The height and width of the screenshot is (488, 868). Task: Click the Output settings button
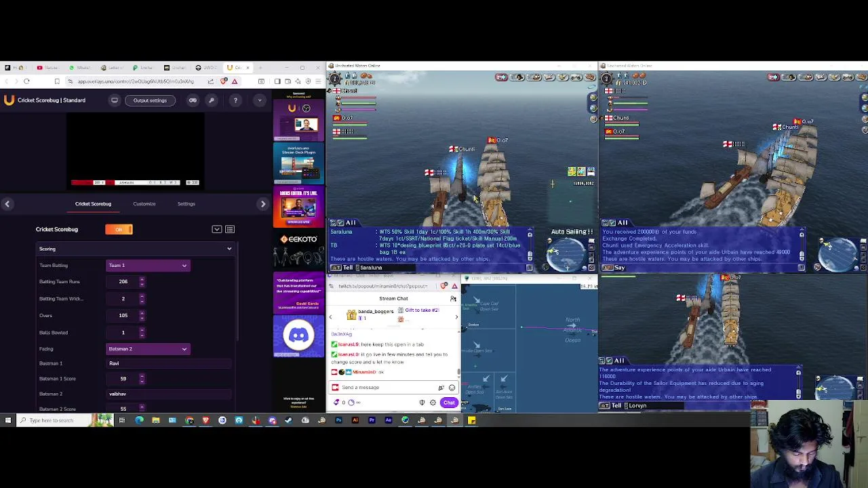[150, 100]
